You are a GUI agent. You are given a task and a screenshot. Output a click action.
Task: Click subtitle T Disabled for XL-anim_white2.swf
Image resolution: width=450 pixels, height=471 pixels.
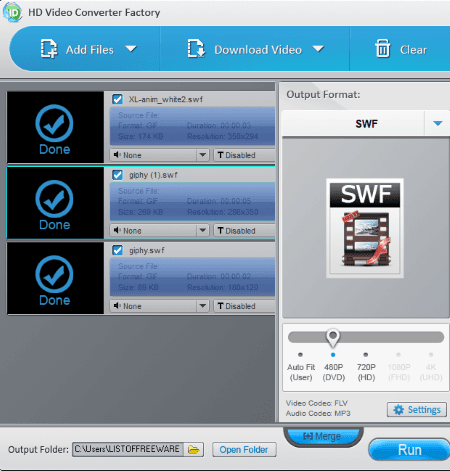coord(244,155)
